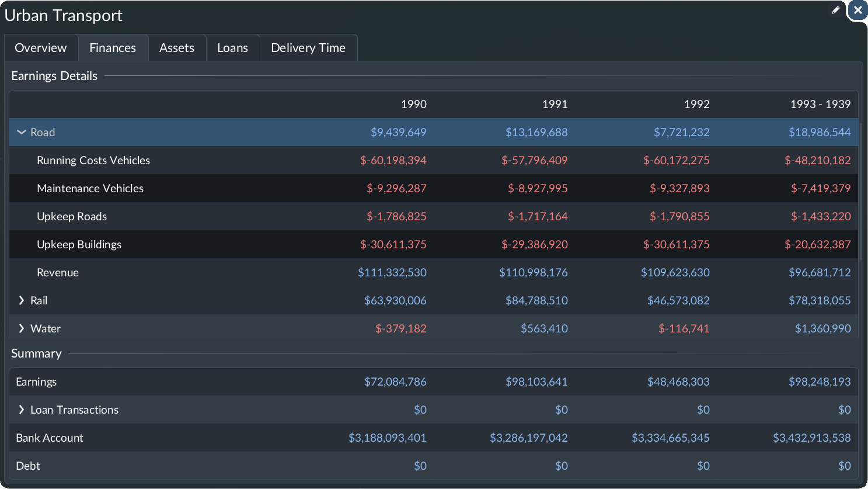Click Upkeep Buildings value $-20,632,387
868x489 pixels.
[818, 244]
